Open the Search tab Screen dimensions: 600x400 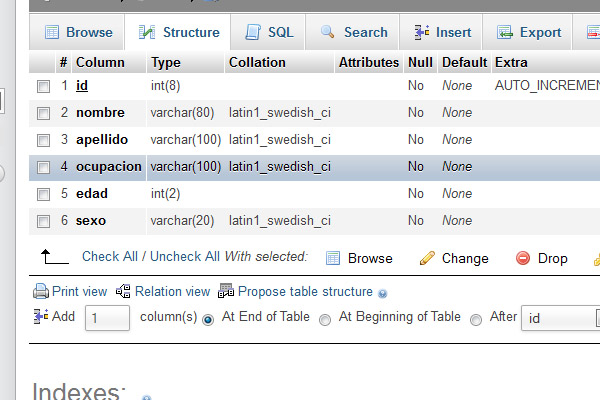pyautogui.click(x=353, y=32)
